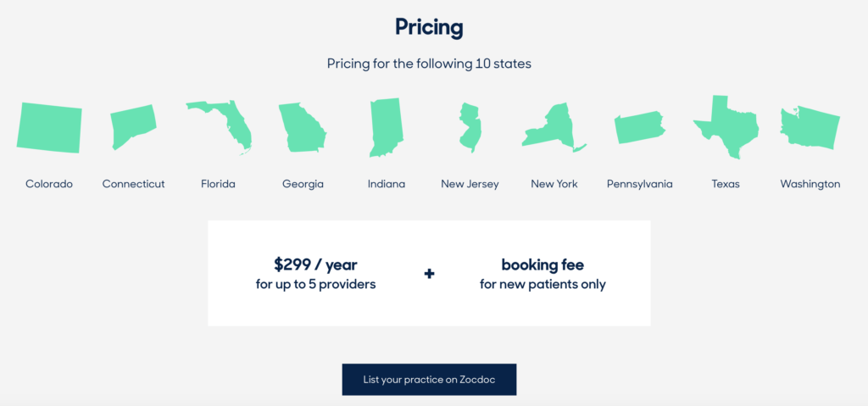The height and width of the screenshot is (406, 868).
Task: Click the plus sign between pricing items
Action: pyautogui.click(x=429, y=274)
